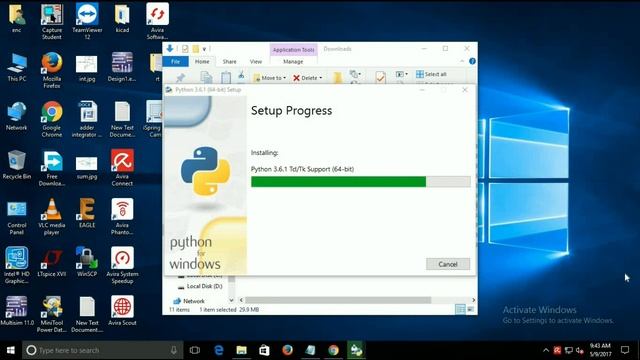This screenshot has width=640, height=360.
Task: Click the Python installer taskbar icon
Action: 356,350
